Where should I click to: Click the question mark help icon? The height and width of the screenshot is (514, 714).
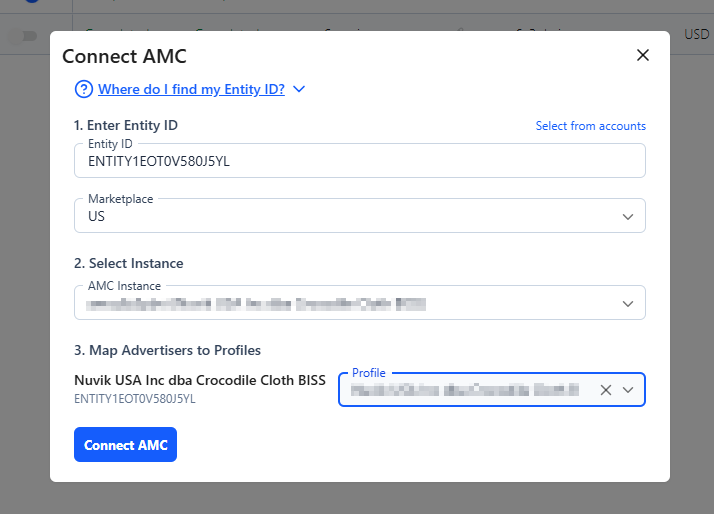[x=84, y=89]
